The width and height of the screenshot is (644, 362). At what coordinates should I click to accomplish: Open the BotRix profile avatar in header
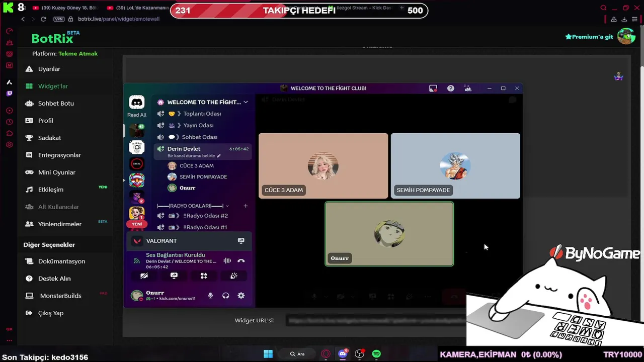(x=626, y=36)
